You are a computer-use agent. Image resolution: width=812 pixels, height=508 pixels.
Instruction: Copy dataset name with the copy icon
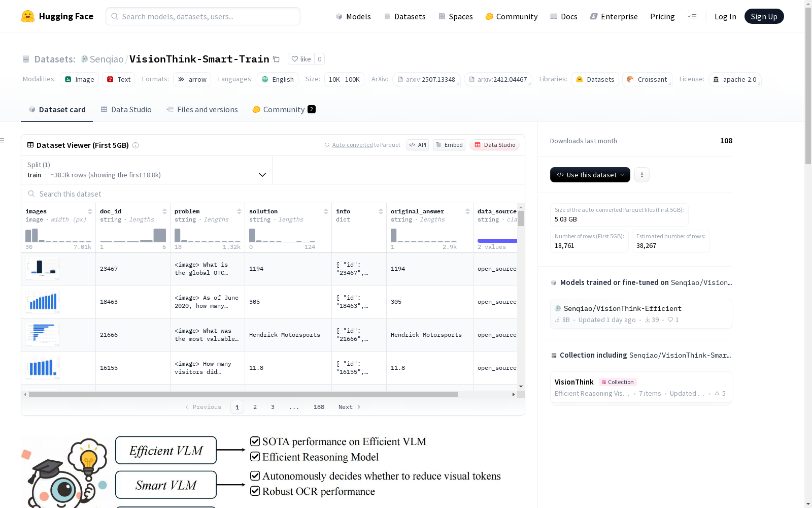(276, 59)
